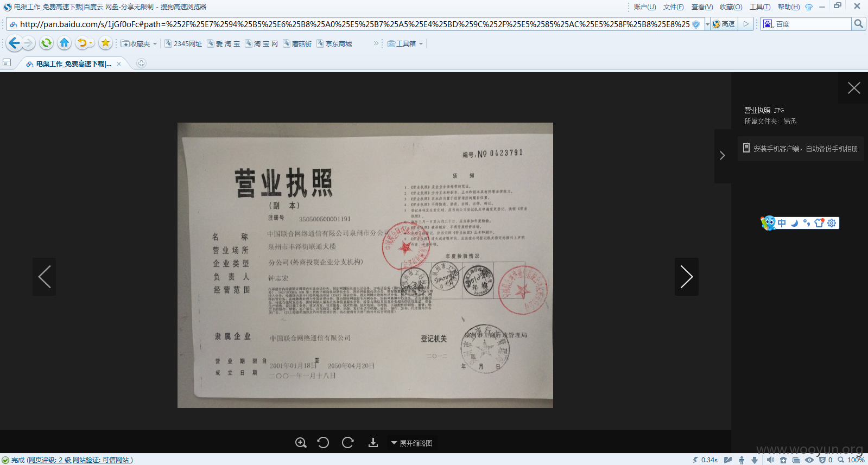Image resolution: width=868 pixels, height=465 pixels.
Task: Zoom in on the image with magnifier plus
Action: (301, 443)
